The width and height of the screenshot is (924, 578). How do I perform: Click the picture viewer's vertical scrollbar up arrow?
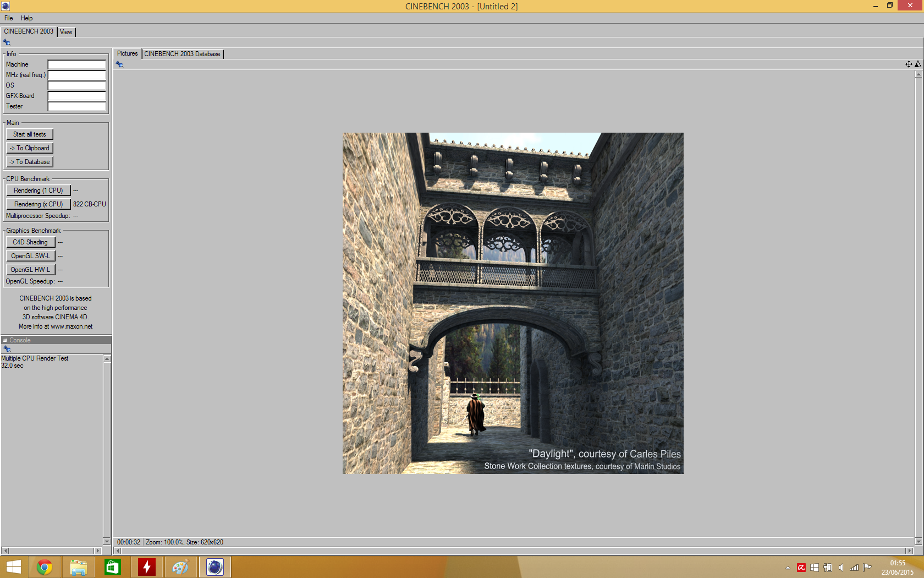[x=919, y=74]
